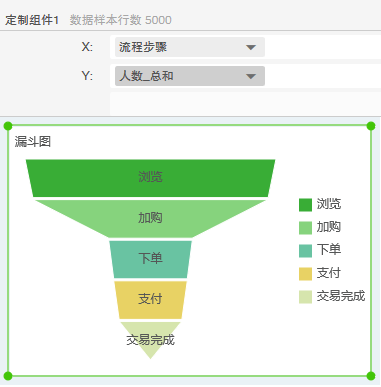Open the Y field dropdown 人数_总和
The height and width of the screenshot is (387, 381).
pos(190,76)
